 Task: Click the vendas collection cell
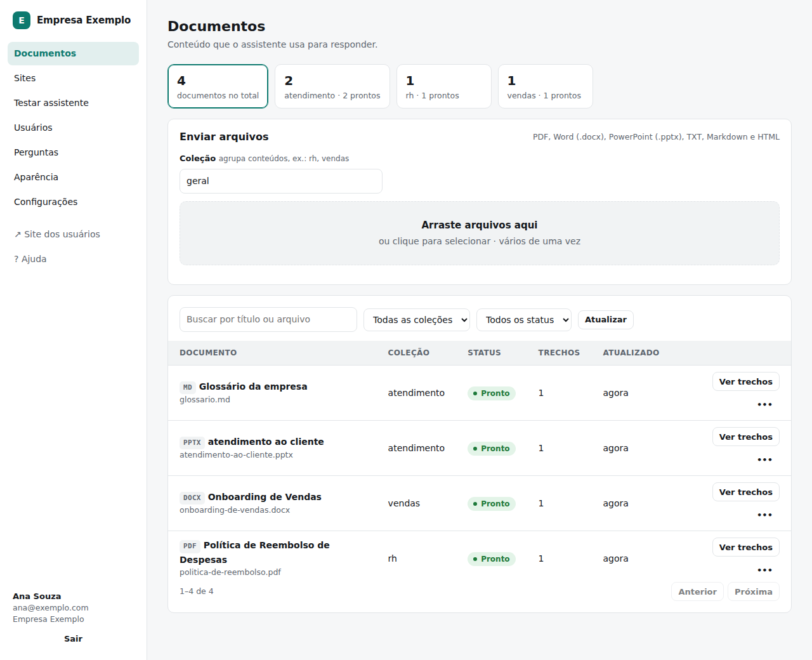(404, 503)
